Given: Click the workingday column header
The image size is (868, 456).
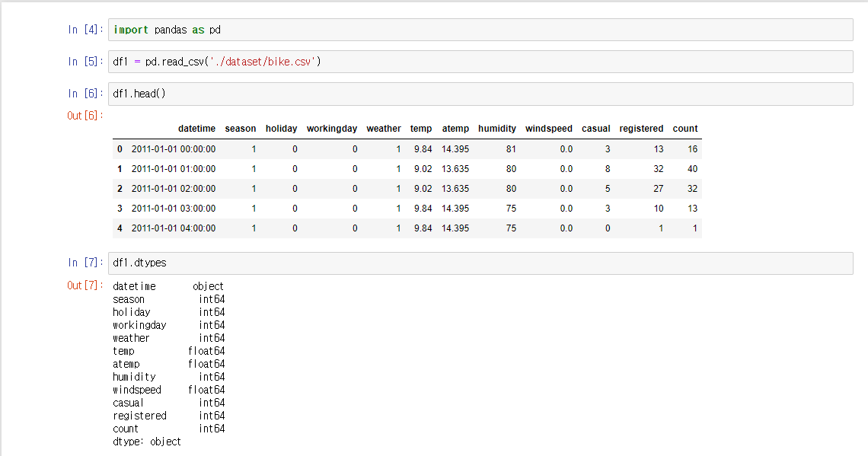Looking at the screenshot, I should click(x=331, y=129).
